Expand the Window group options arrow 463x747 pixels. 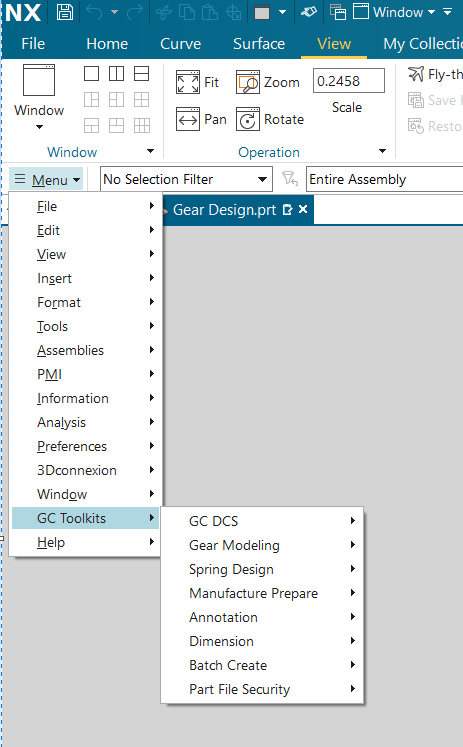point(151,151)
